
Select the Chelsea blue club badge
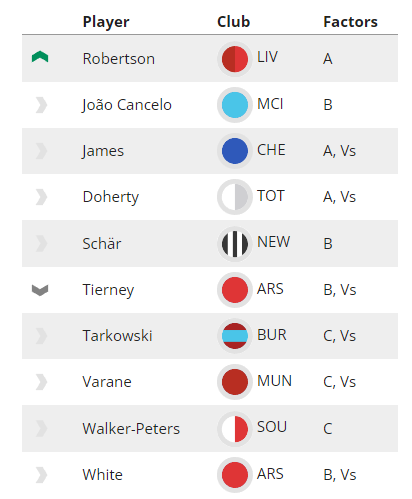[235, 151]
